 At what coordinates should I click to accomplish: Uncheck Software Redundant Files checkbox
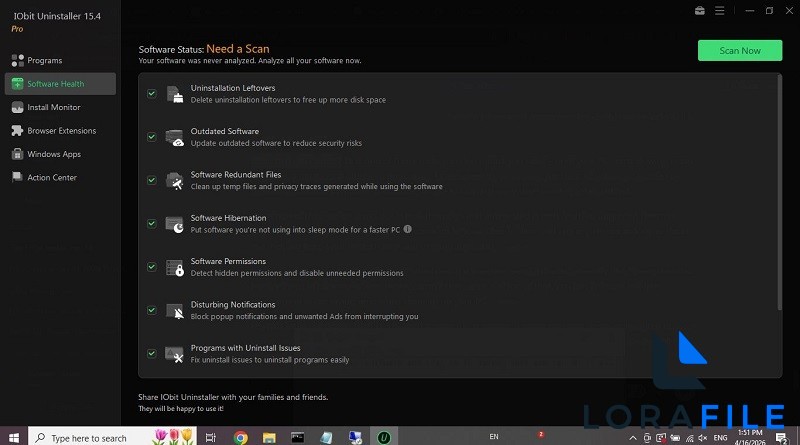point(152,180)
